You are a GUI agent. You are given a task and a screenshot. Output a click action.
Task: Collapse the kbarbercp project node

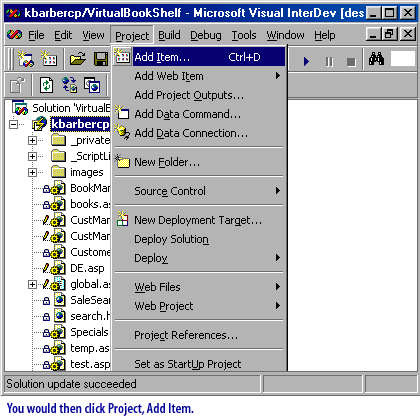coord(13,124)
